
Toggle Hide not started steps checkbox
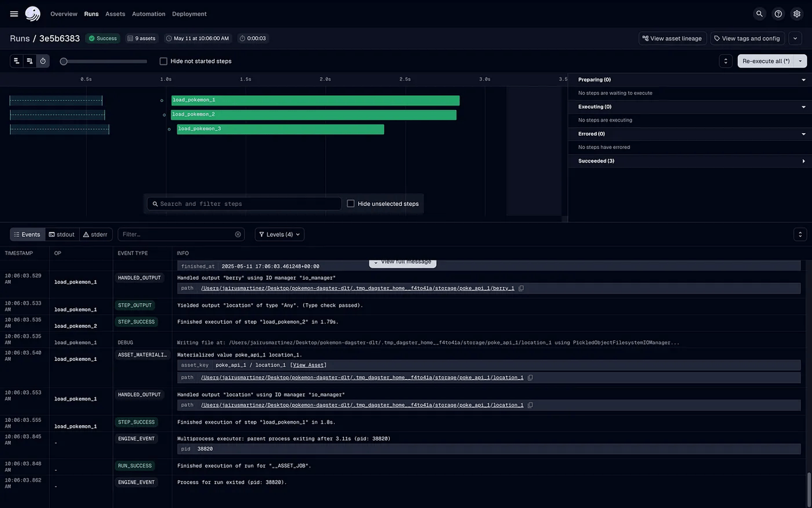[x=163, y=61]
